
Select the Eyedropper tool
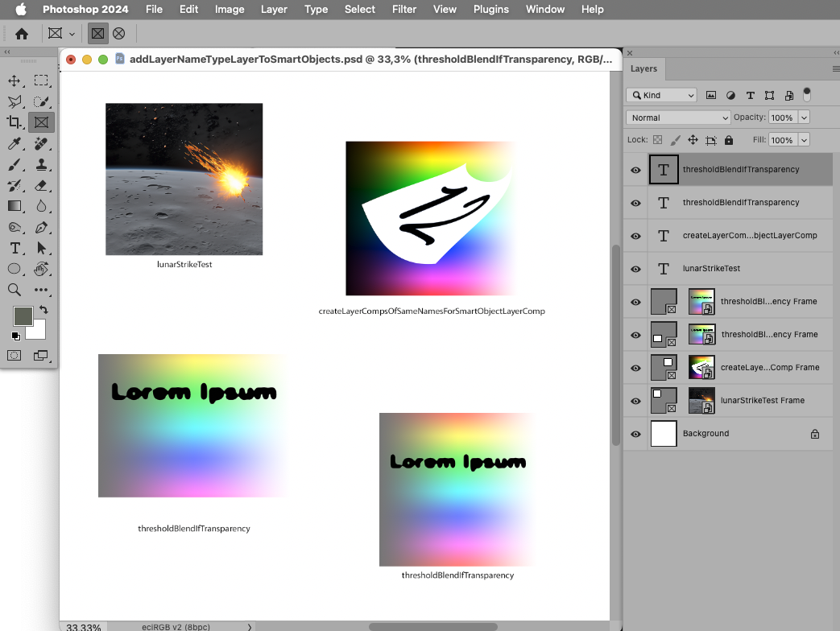pos(13,142)
